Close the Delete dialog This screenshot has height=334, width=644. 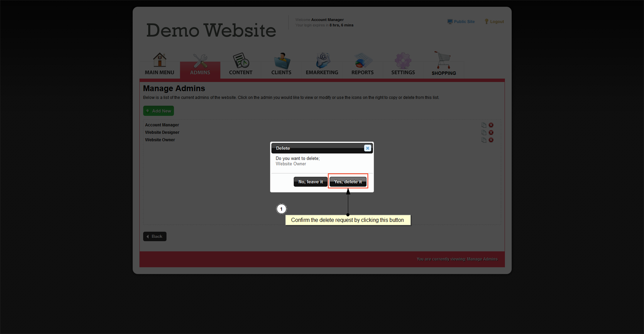[x=367, y=148]
